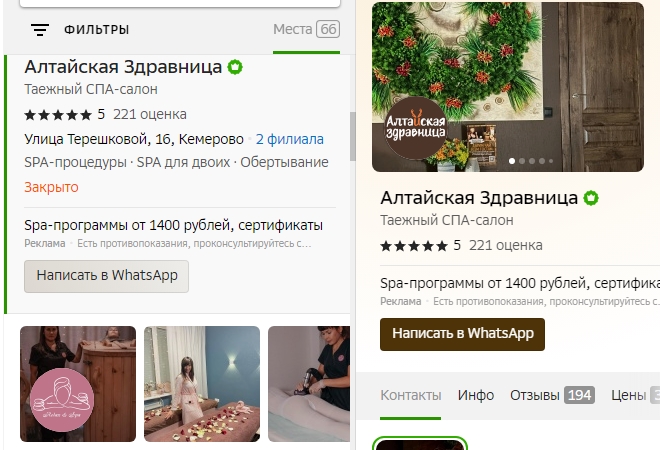Click the brown Написать в WhatsApp button
Viewport: 660px width, 450px height.
[462, 334]
